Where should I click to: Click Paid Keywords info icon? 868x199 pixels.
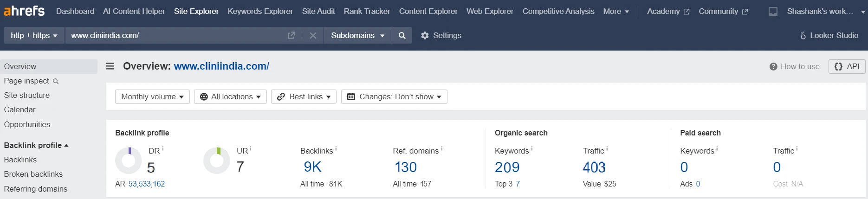click(717, 149)
